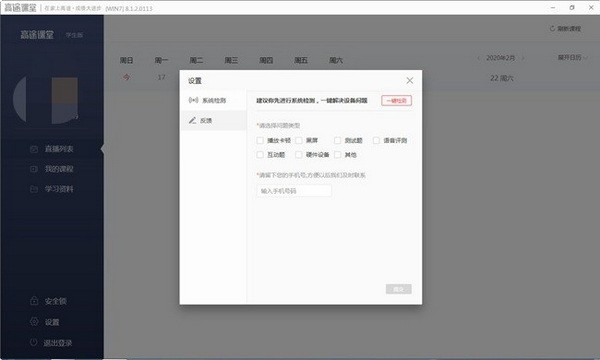
Task: Check the 黑屏 checkbox
Action: [299, 140]
